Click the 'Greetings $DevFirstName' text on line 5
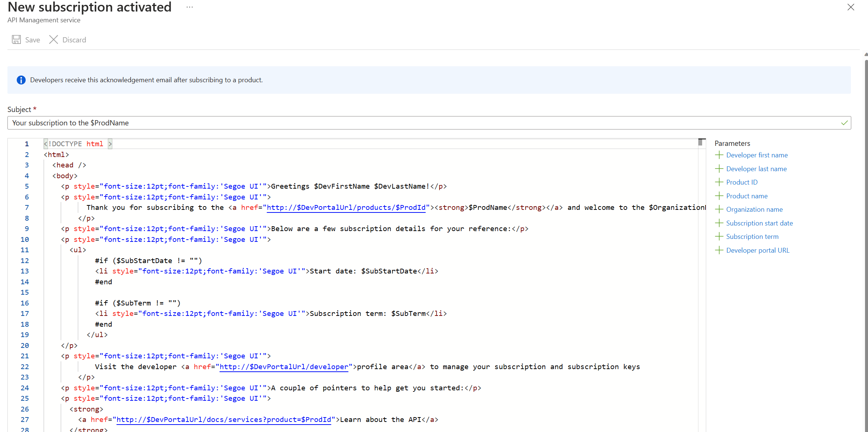Image resolution: width=868 pixels, height=432 pixels. coord(320,186)
